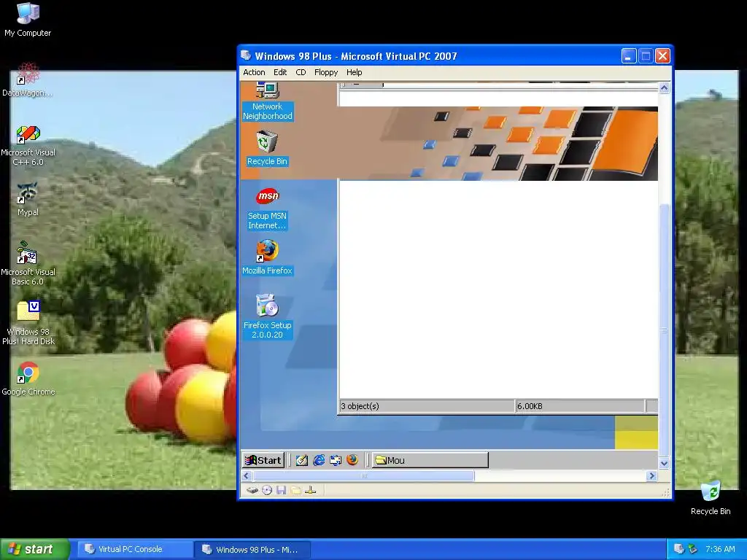Viewport: 747px width, 560px height.
Task: Select the Mypal browser shortcut
Action: tap(28, 200)
